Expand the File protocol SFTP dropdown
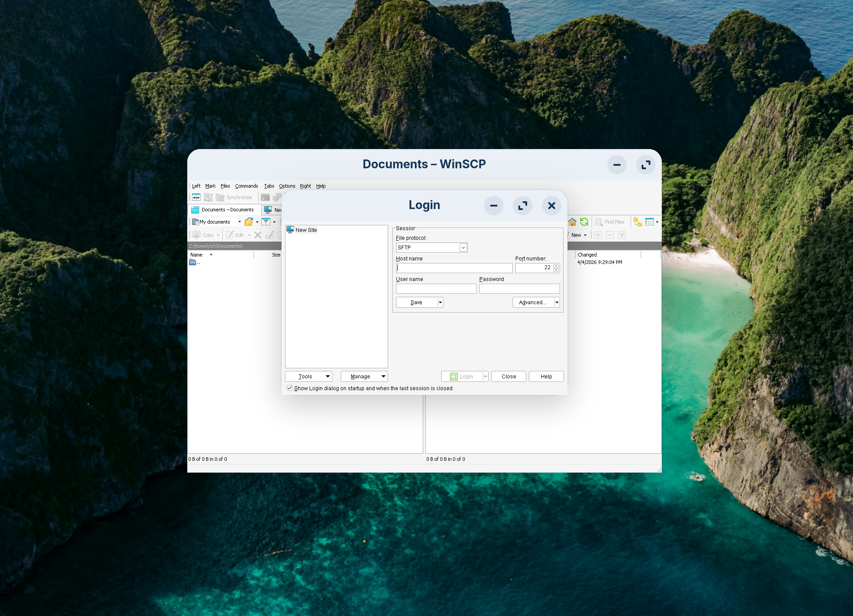Viewport: 853px width, 616px height. [463, 248]
